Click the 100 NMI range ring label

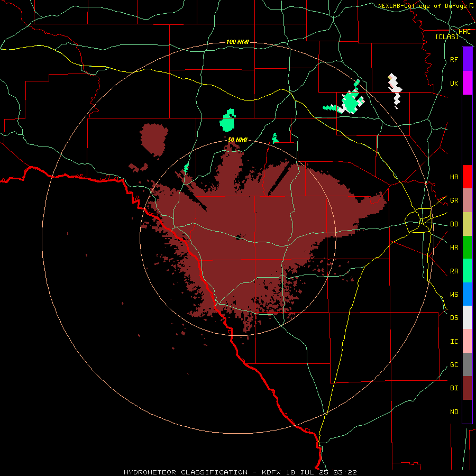coord(237,42)
